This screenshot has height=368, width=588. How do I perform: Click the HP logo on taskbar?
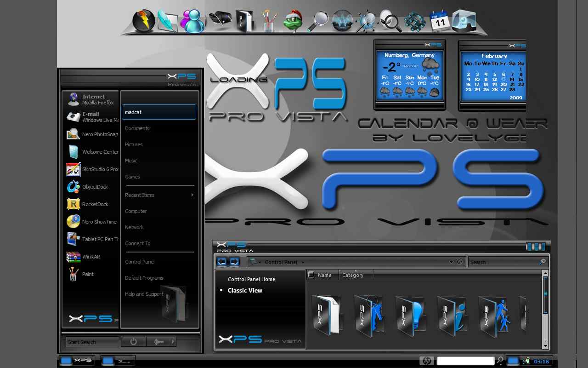click(x=426, y=361)
